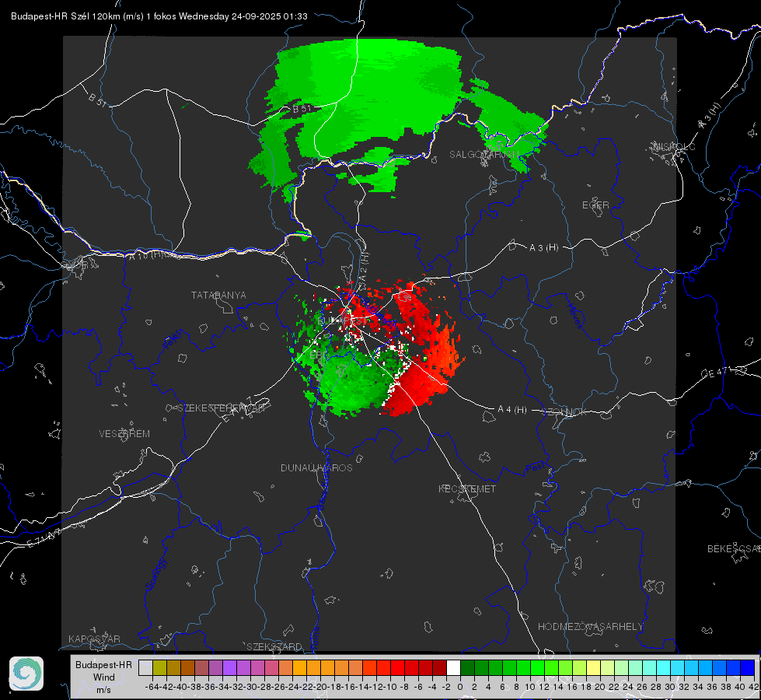
Task: Click the cyan swatch between 28 and 30
Action: point(664,668)
